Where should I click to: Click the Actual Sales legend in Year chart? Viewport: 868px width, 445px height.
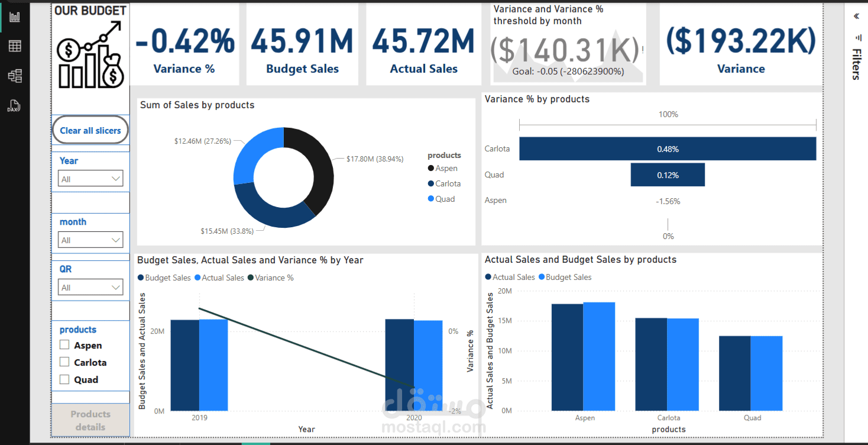tap(219, 278)
